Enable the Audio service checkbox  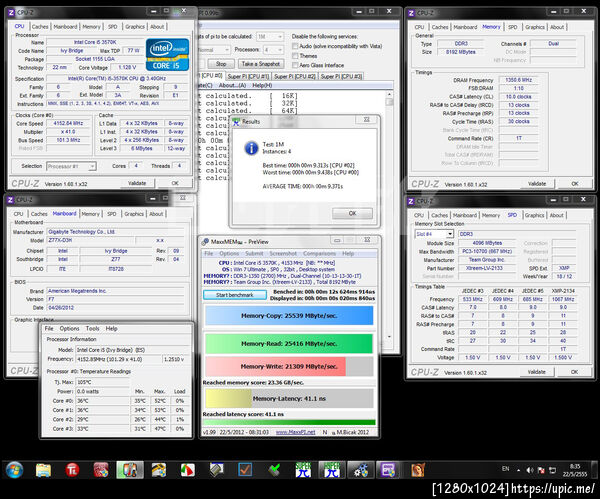pos(293,46)
